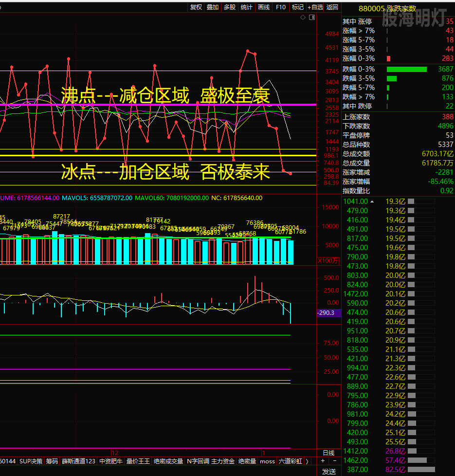Click the 标记 mark button
Image resolution: width=455 pixels, height=476 pixels.
point(297,7)
